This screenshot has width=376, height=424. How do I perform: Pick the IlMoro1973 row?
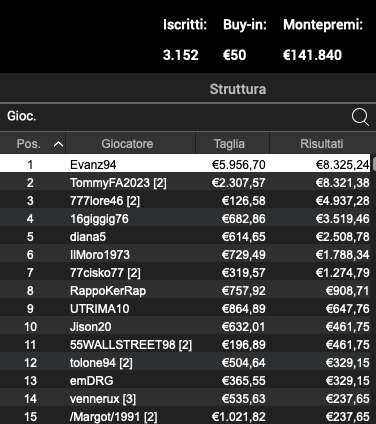(x=185, y=254)
